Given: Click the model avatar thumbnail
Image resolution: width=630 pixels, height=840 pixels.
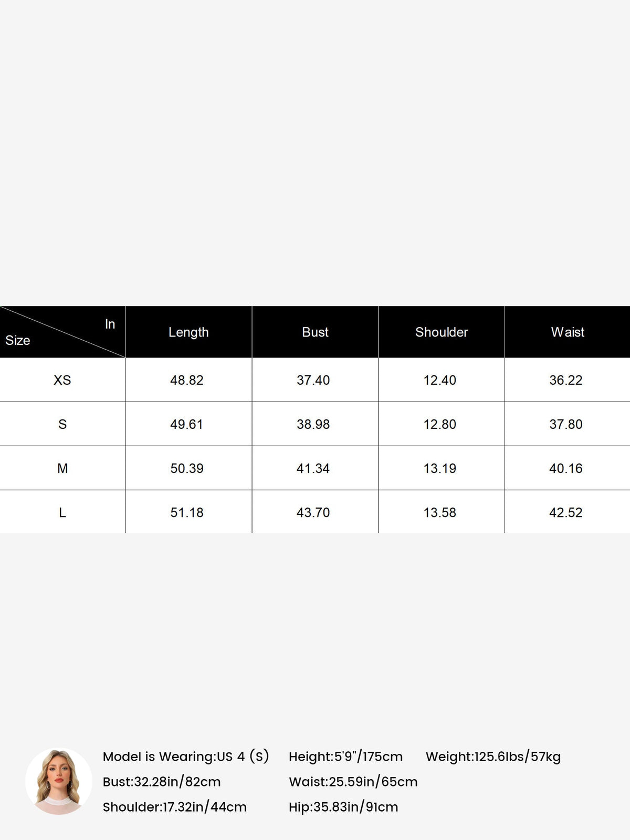Looking at the screenshot, I should [x=59, y=781].
